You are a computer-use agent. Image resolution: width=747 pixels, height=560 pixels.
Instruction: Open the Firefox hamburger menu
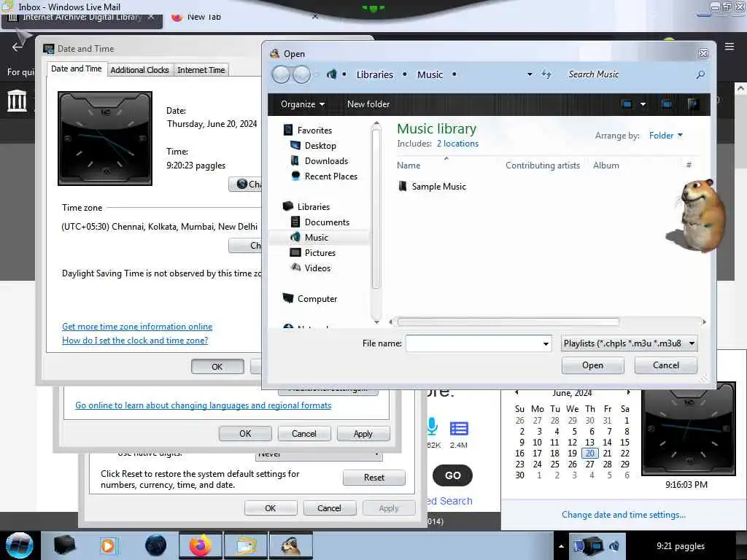(729, 46)
